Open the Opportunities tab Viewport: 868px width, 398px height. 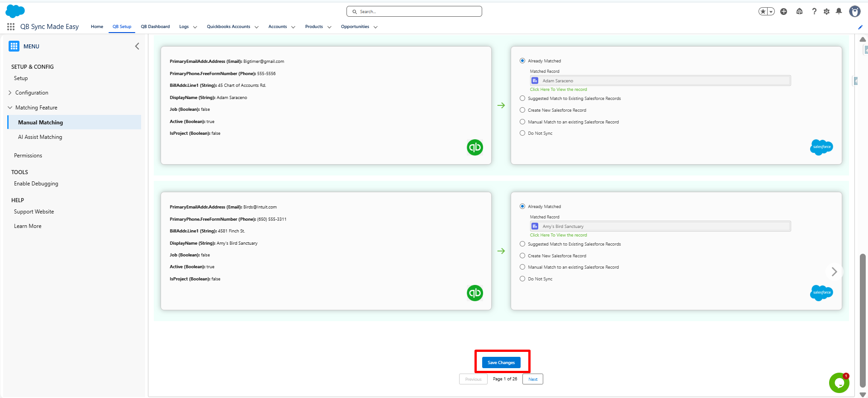click(x=355, y=27)
